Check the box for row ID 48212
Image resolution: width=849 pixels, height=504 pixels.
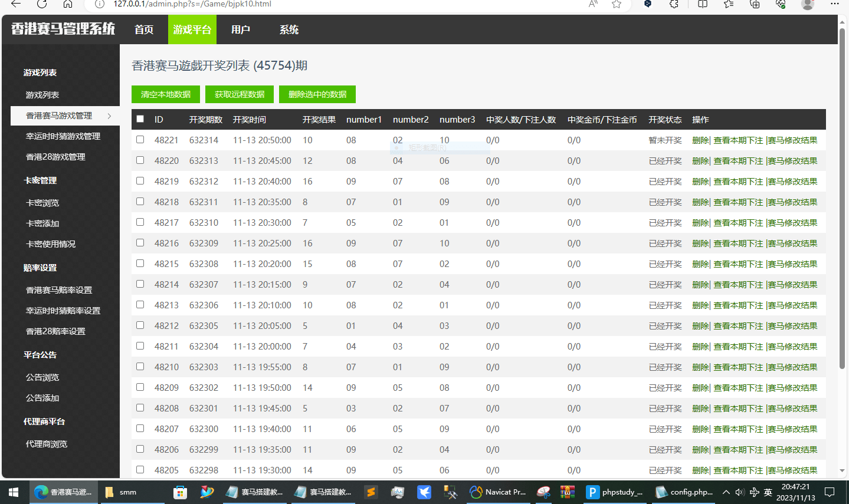coord(140,325)
